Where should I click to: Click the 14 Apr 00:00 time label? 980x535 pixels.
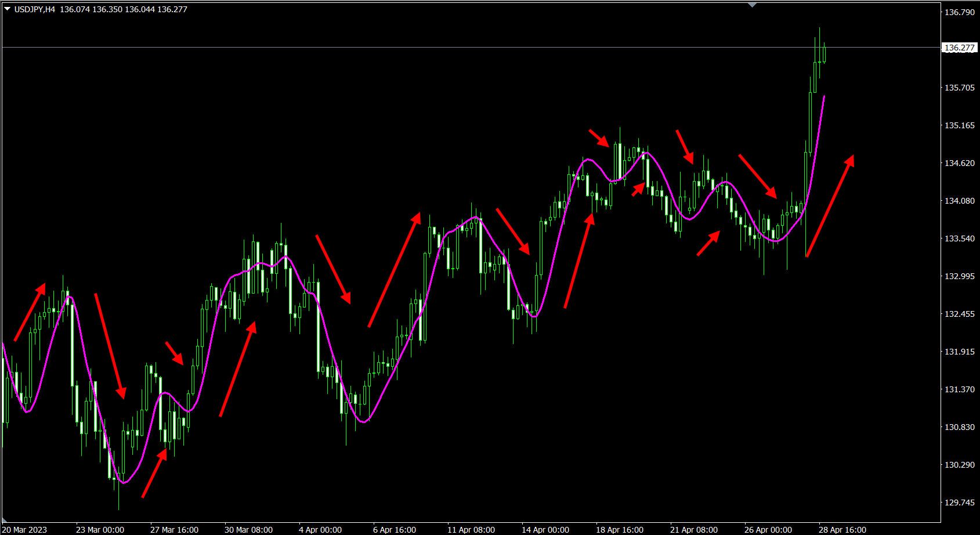click(x=545, y=529)
